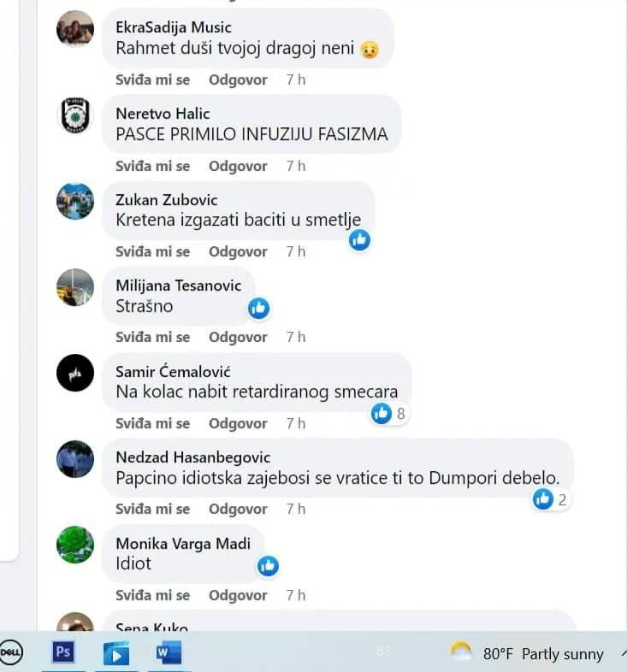Viewport: 627px width, 672px height.
Task: Open Monika Varga Madi's green rose avatar
Action: tap(75, 545)
